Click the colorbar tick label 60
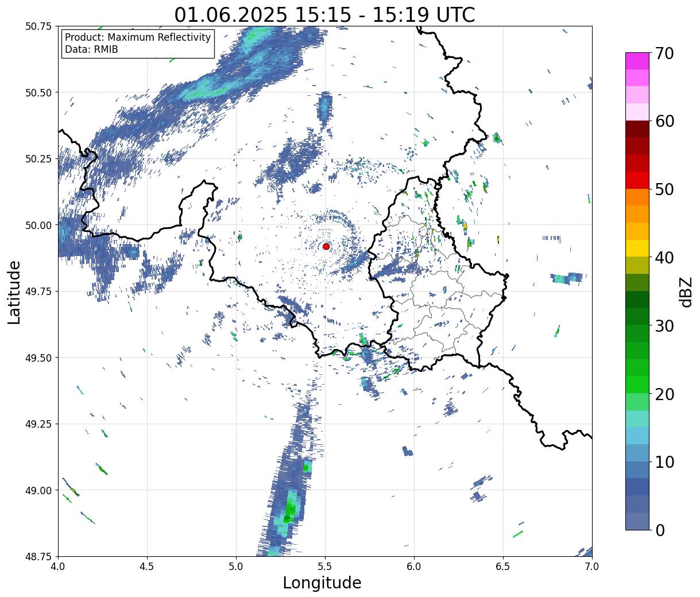This screenshot has width=700, height=597. pos(664,121)
